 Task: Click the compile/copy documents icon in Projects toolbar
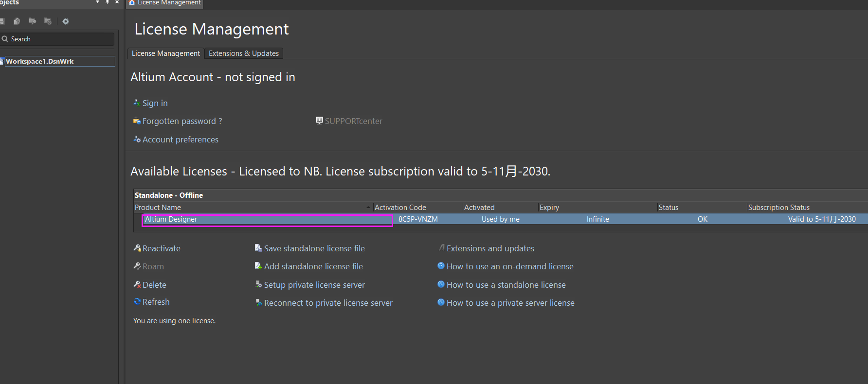click(17, 21)
